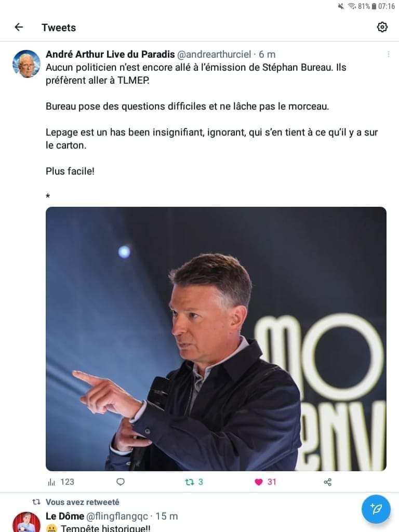399x532 pixels.
Task: Open tweet settings gear icon
Action: [382, 27]
